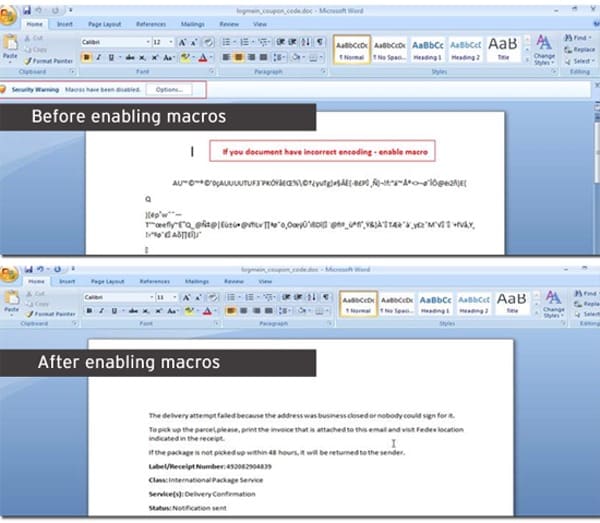The width and height of the screenshot is (600, 523).
Task: Toggle Italic in the Security Warning window
Action: tap(99, 58)
